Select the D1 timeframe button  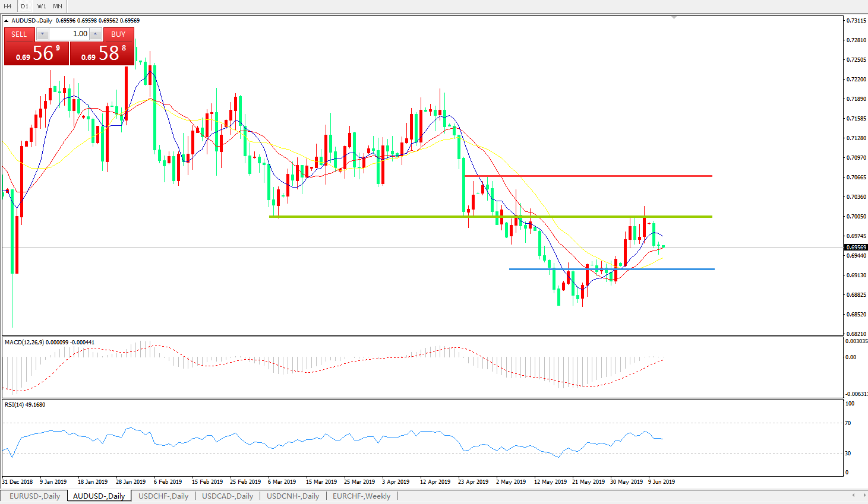(x=24, y=6)
